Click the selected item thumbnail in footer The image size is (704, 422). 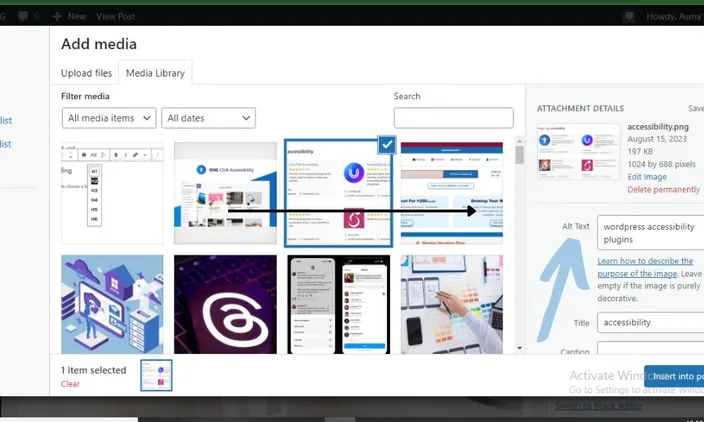pyautogui.click(x=156, y=375)
